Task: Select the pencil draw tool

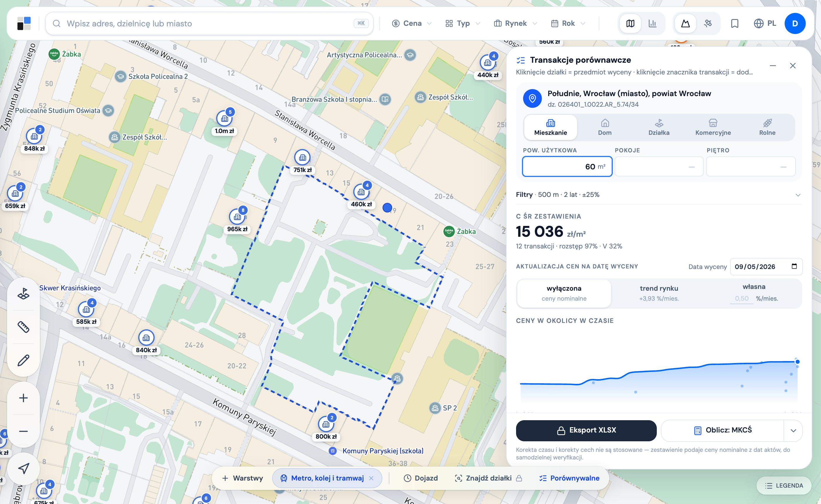Action: (23, 360)
